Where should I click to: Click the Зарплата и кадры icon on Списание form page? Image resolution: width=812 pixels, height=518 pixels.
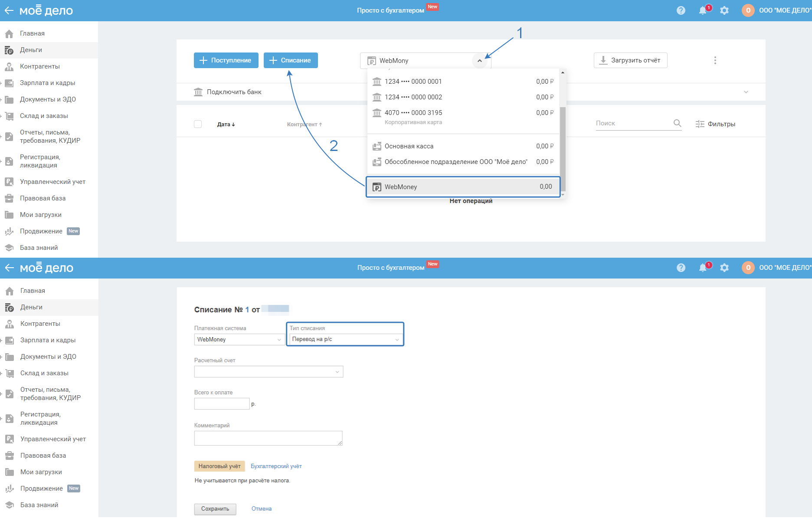(10, 340)
